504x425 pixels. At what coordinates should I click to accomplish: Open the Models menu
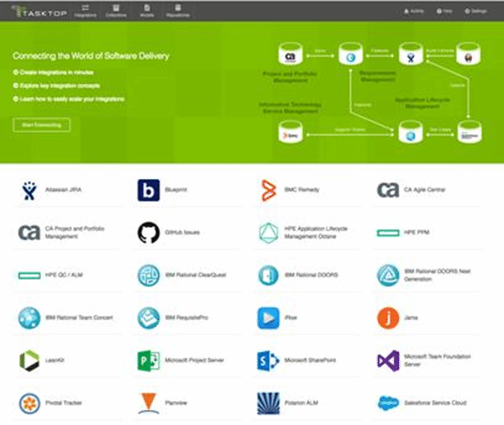(147, 11)
